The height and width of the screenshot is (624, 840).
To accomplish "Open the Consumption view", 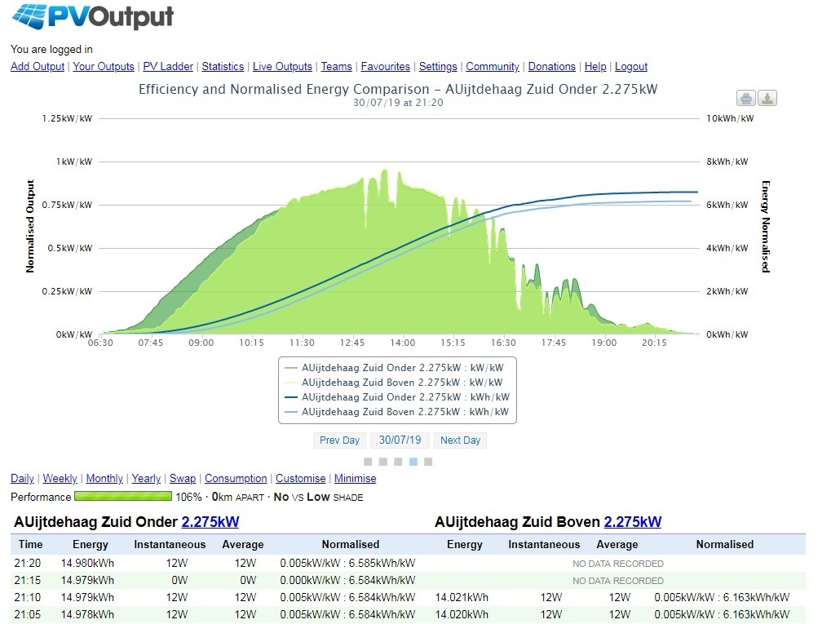I will [236, 478].
